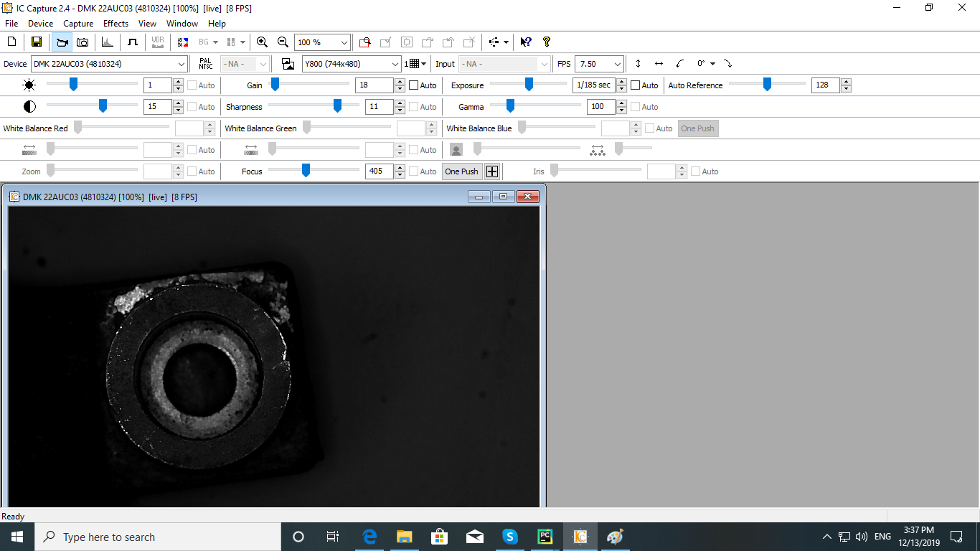Click the snap image camera icon
The width and height of the screenshot is (980, 551).
click(x=83, y=42)
